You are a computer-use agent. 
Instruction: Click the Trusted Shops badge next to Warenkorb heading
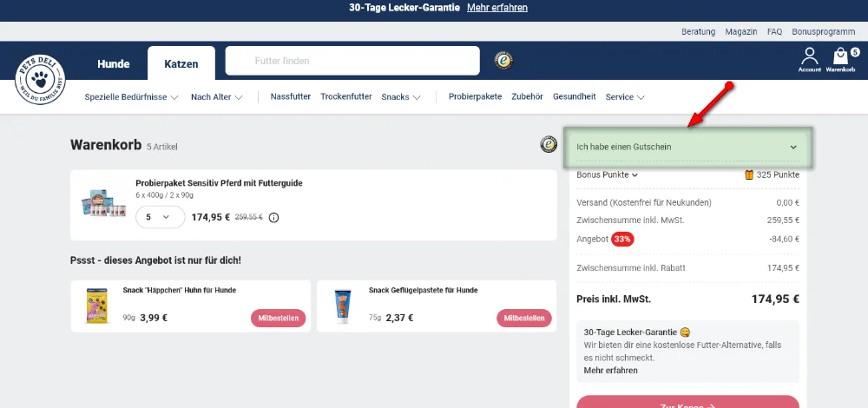[x=549, y=144]
